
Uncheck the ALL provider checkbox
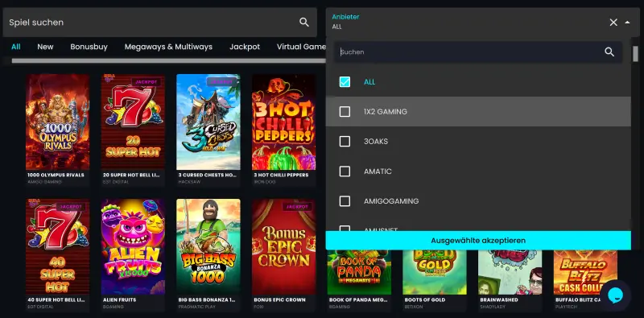[345, 82]
